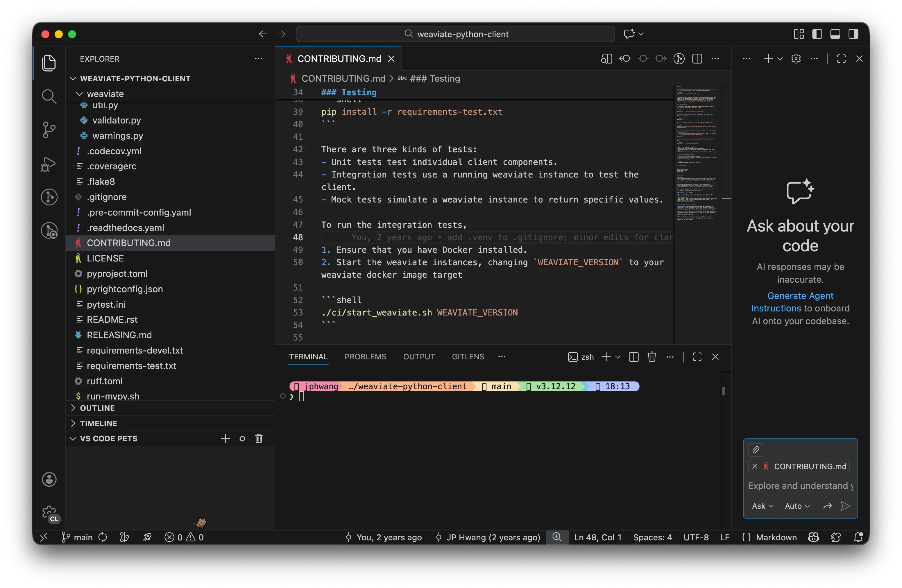902x588 pixels.
Task: Open Copilot menu from the status bar
Action: [x=813, y=537]
